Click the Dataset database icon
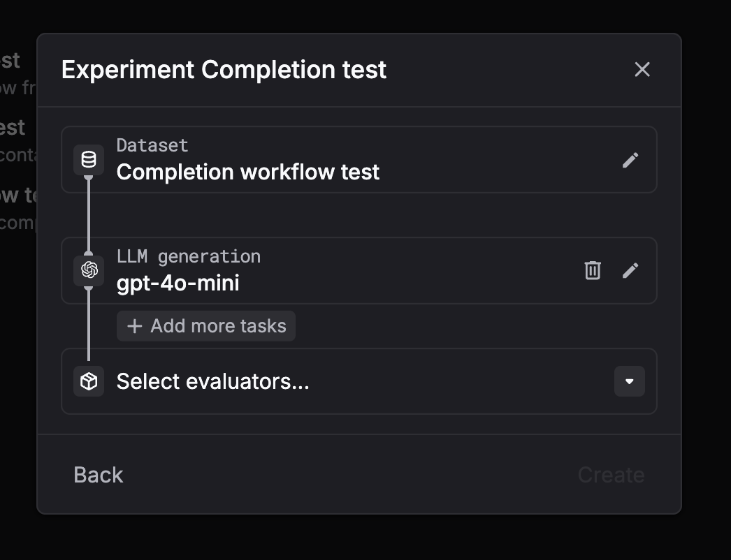The height and width of the screenshot is (560, 731). [x=88, y=159]
